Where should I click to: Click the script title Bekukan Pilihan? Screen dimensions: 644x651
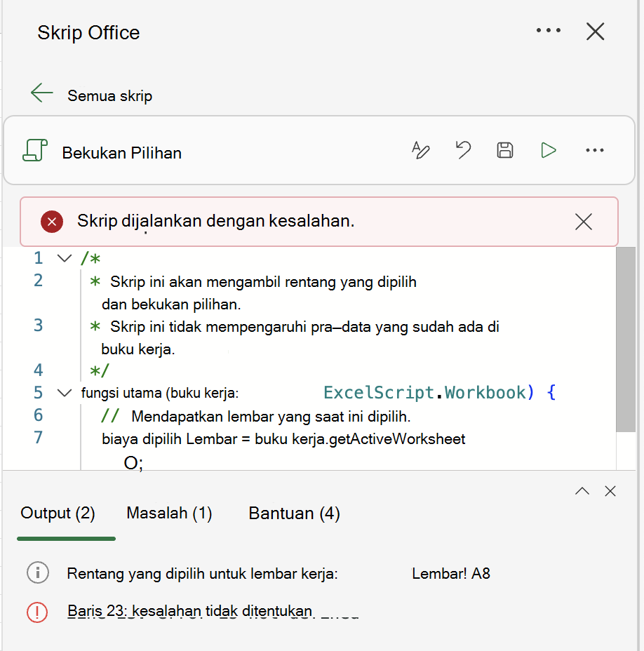121,153
